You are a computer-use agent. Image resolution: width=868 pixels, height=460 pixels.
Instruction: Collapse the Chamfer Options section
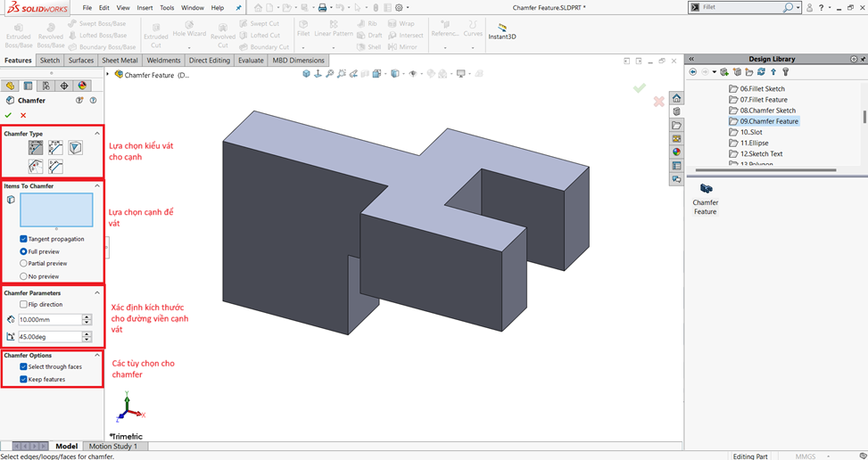point(97,356)
